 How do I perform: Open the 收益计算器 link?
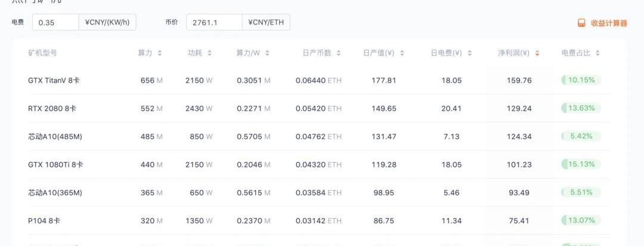609,23
